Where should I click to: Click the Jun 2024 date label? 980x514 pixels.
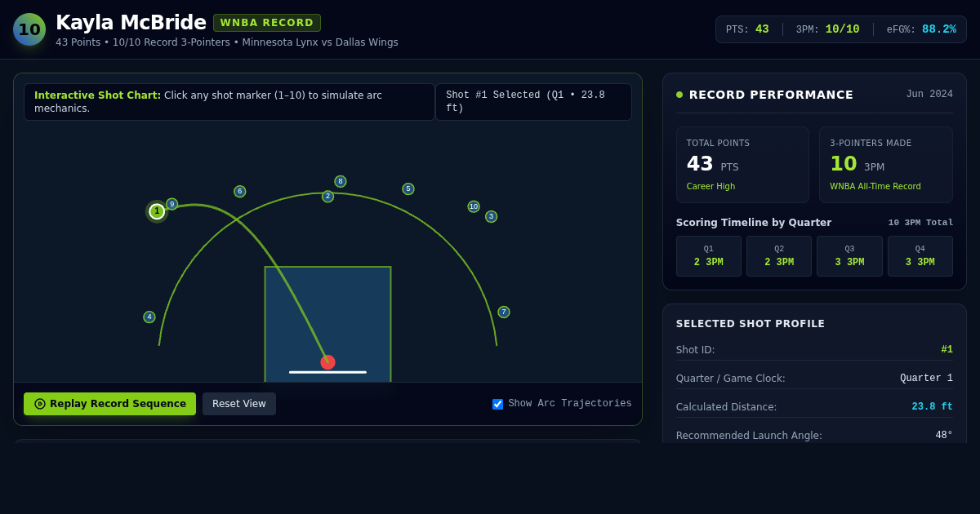(929, 95)
